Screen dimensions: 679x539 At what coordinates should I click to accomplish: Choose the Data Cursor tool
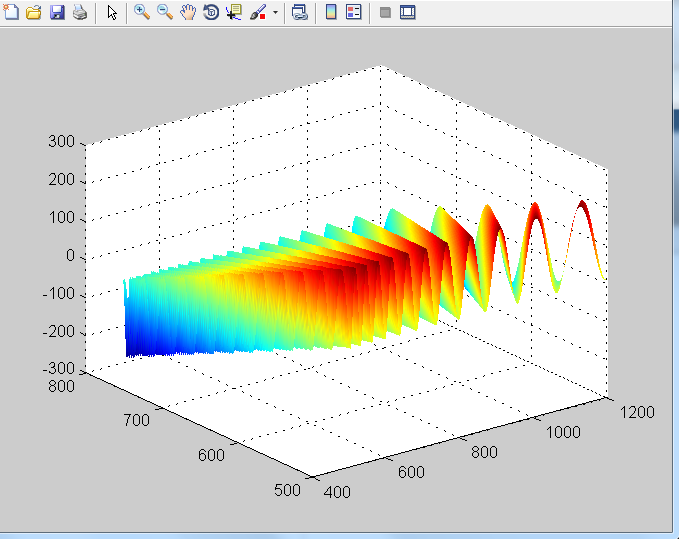234,13
